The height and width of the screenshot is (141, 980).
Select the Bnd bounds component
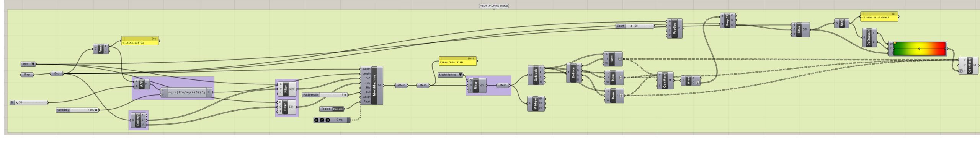tap(841, 23)
